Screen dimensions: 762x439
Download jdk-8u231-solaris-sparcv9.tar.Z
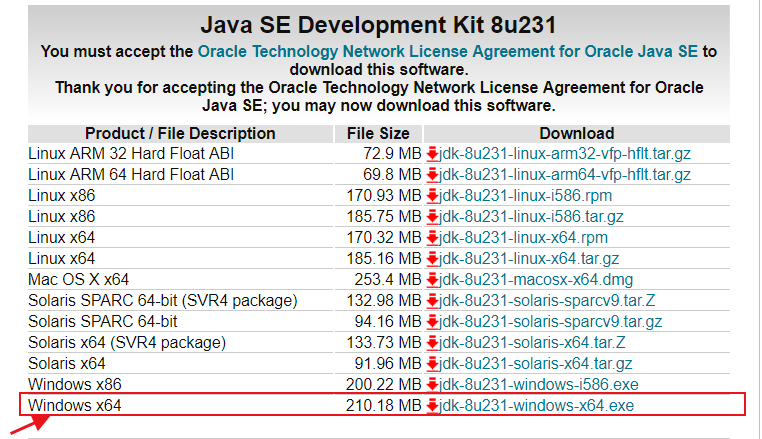tap(547, 300)
